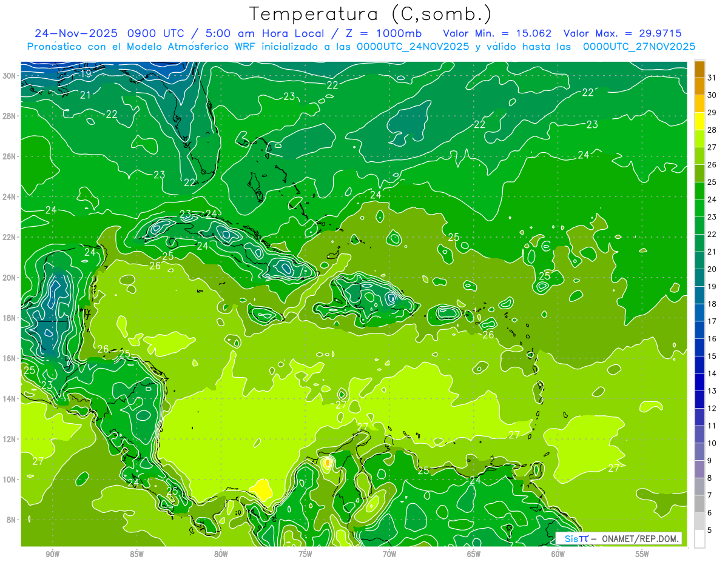Click the "30N" latitude axis label
728x562 pixels.
point(9,76)
